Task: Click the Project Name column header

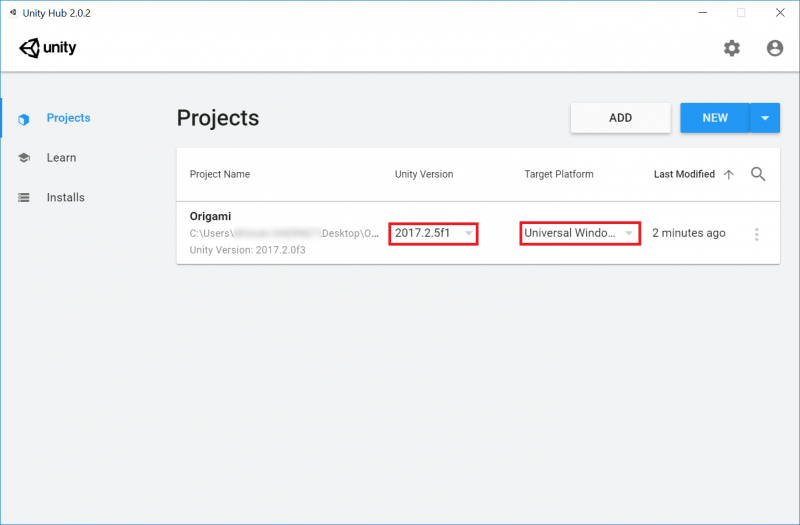Action: pos(220,174)
